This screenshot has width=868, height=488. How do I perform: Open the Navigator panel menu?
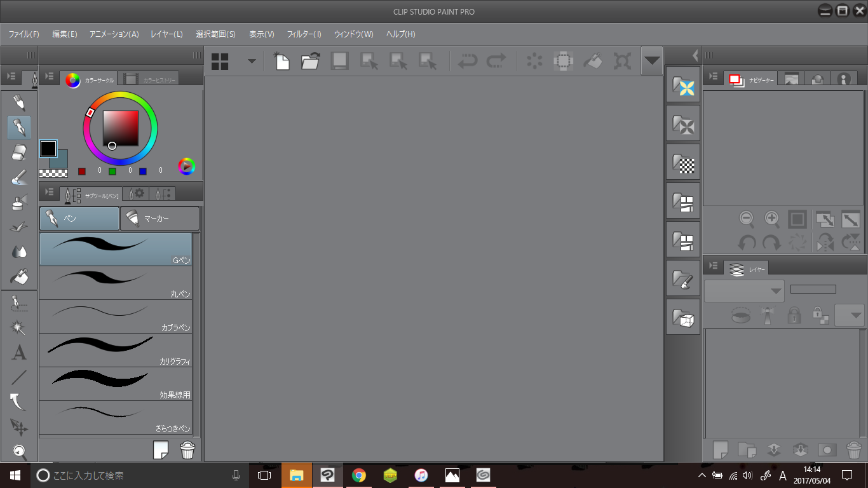[x=713, y=77]
